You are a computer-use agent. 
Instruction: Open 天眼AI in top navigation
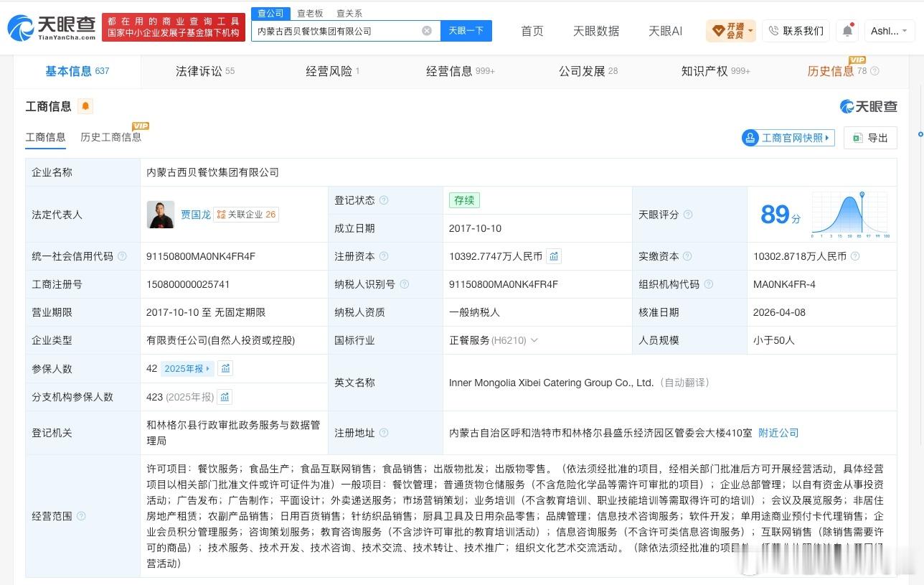coord(666,31)
